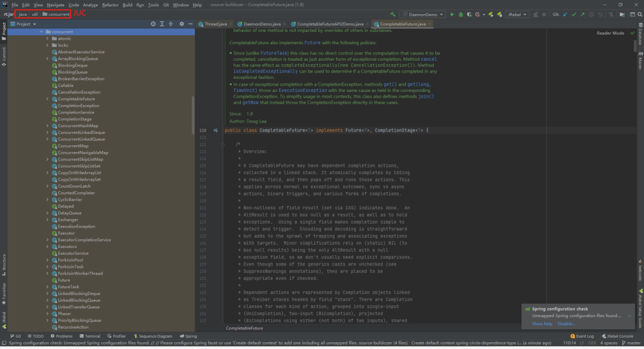The height and width of the screenshot is (349, 644).
Task: Click the Show help link in notification
Action: pyautogui.click(x=542, y=323)
